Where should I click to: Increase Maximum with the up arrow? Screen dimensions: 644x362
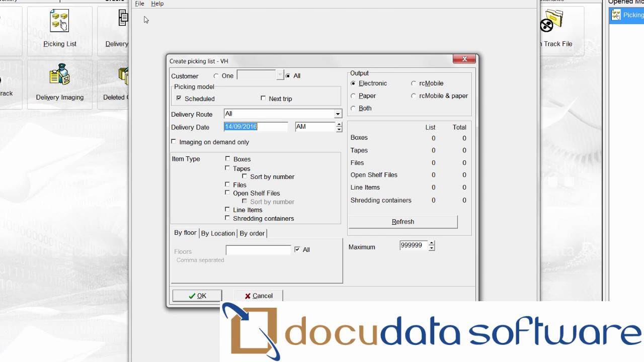(x=432, y=243)
